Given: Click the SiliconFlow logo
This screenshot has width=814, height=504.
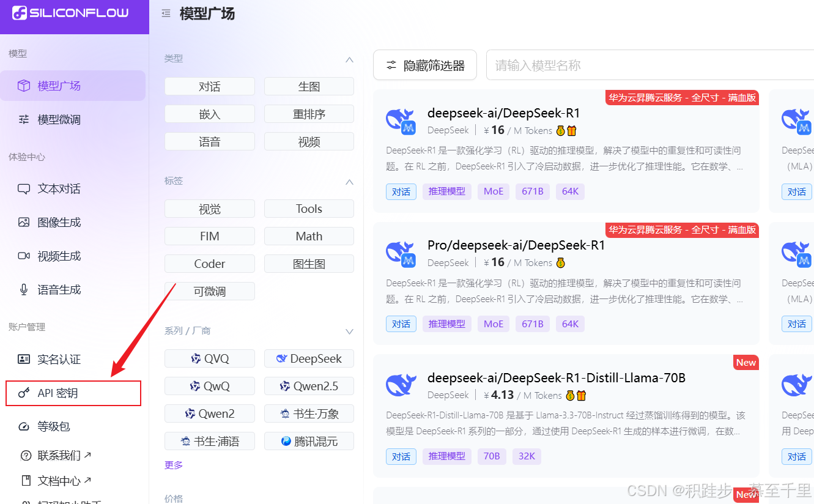Looking at the screenshot, I should 70,13.
